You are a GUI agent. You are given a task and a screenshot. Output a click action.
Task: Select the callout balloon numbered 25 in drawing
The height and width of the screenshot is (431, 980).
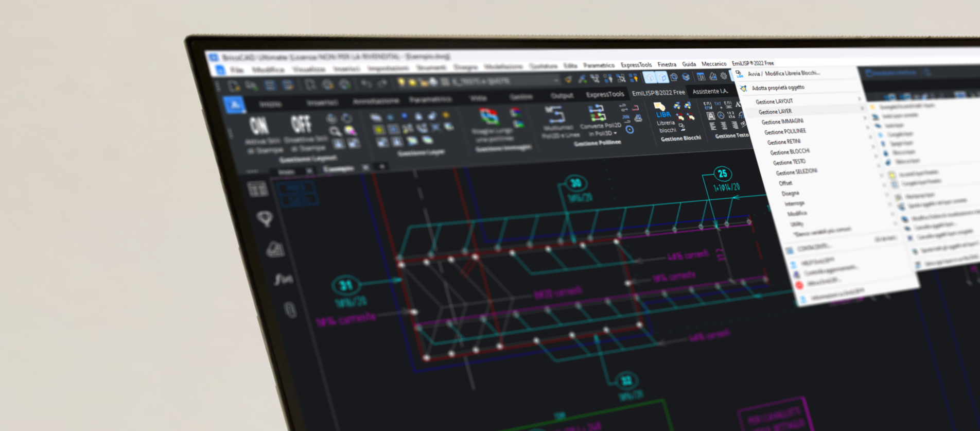722,174
